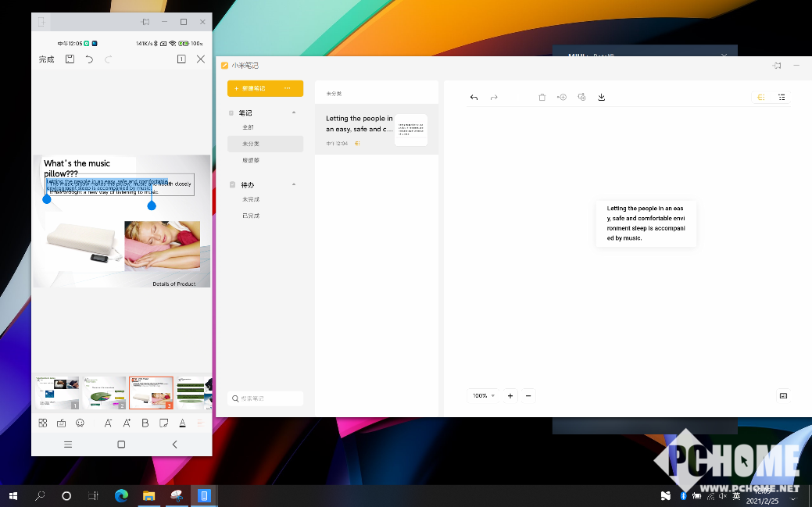The height and width of the screenshot is (507, 812).
Task: Apply bold using the B icon
Action: [x=145, y=423]
